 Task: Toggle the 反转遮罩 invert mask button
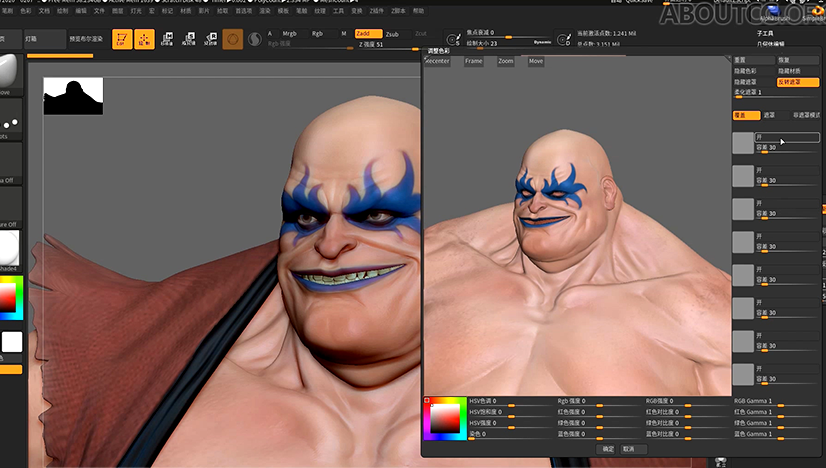tap(798, 82)
